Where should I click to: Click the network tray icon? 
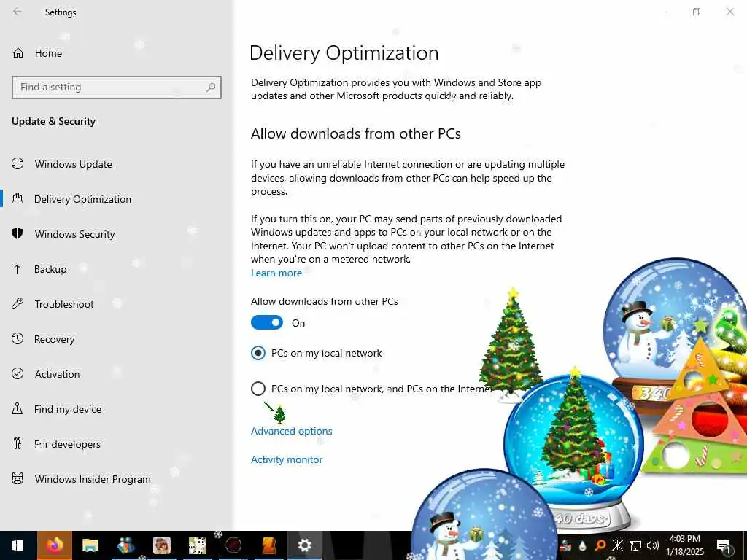click(x=635, y=545)
